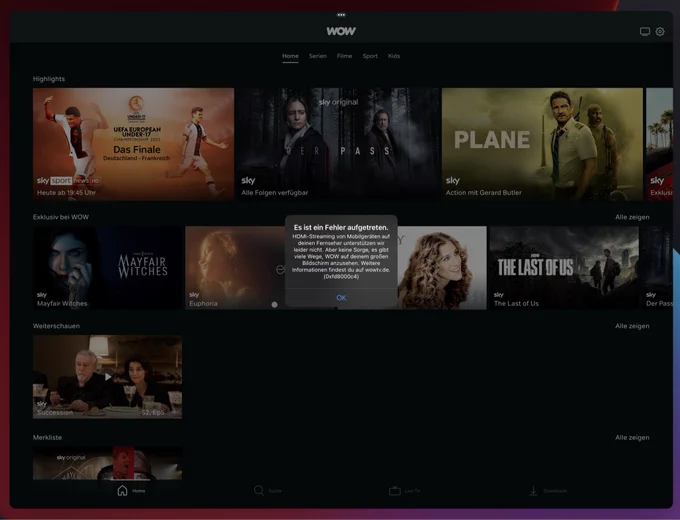The height and width of the screenshot is (520, 680).
Task: Click the WOW logo
Action: point(341,31)
